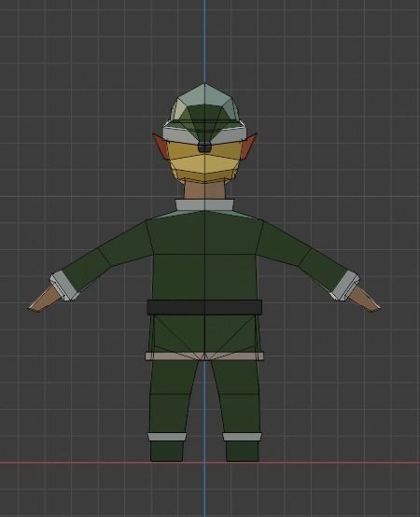Screen dimensions: 420x517
Task: Click the boot on the left side
Action: (x=167, y=451)
